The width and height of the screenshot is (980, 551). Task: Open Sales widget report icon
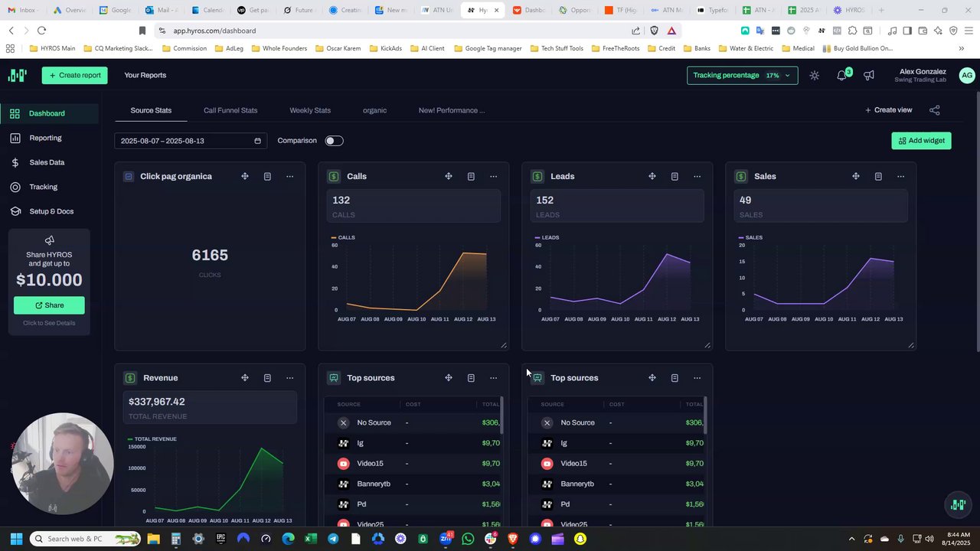[878, 176]
